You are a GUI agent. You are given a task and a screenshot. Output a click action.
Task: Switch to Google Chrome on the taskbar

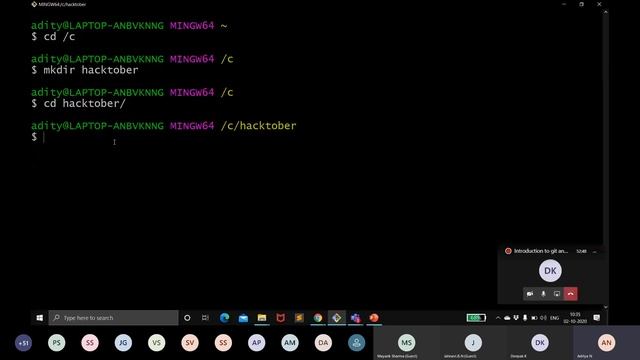[318, 318]
